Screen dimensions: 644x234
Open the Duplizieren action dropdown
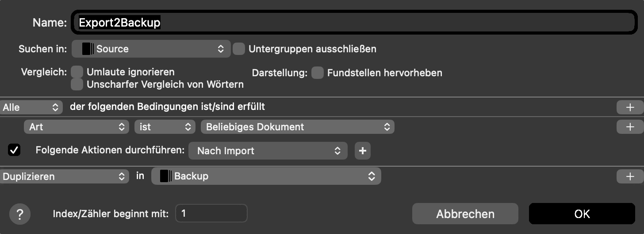pyautogui.click(x=64, y=176)
